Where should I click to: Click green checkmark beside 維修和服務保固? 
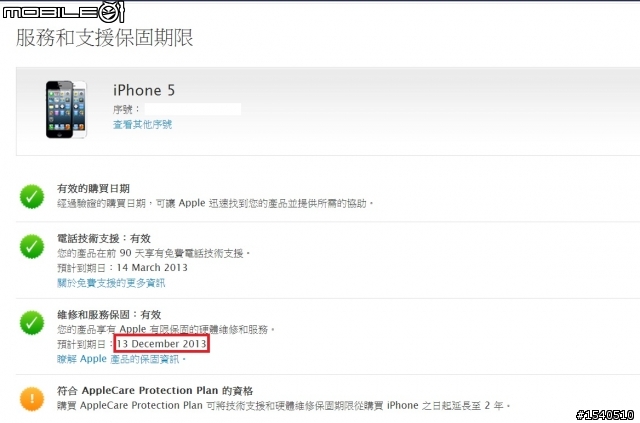(x=32, y=323)
